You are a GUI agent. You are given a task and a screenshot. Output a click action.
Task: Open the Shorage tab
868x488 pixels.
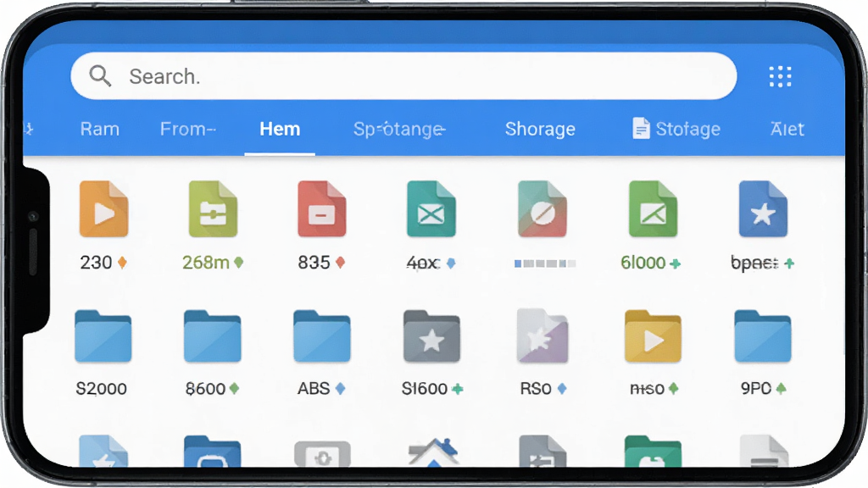(x=540, y=129)
